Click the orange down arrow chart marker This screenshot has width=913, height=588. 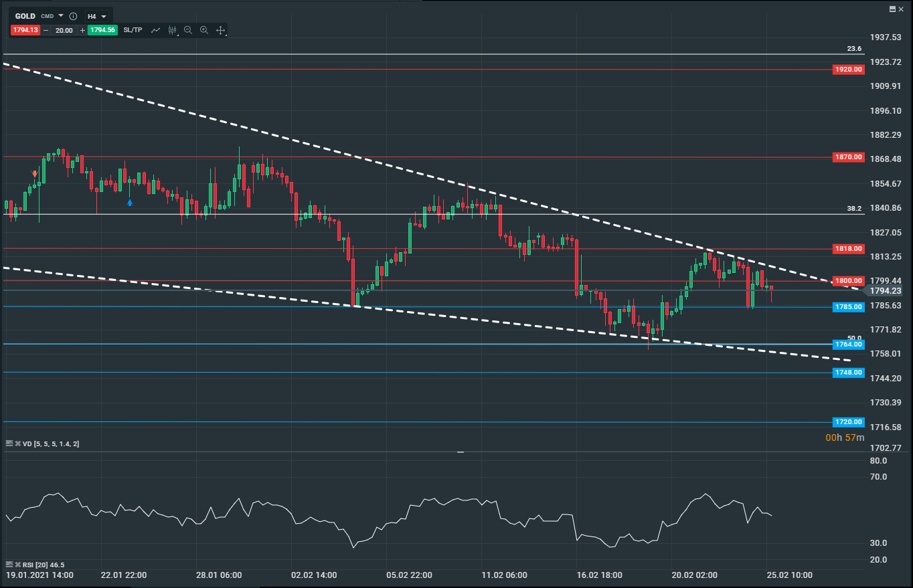click(35, 174)
